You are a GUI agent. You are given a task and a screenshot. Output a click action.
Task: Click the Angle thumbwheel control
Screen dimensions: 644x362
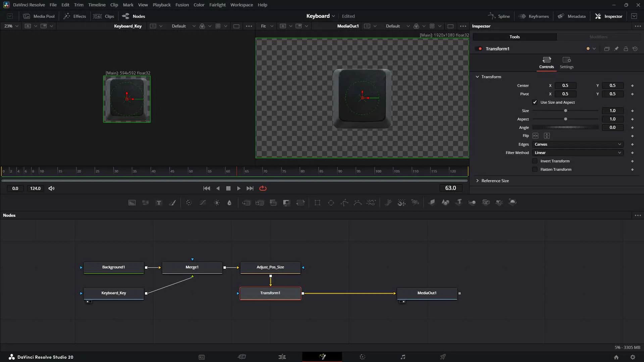pyautogui.click(x=565, y=127)
